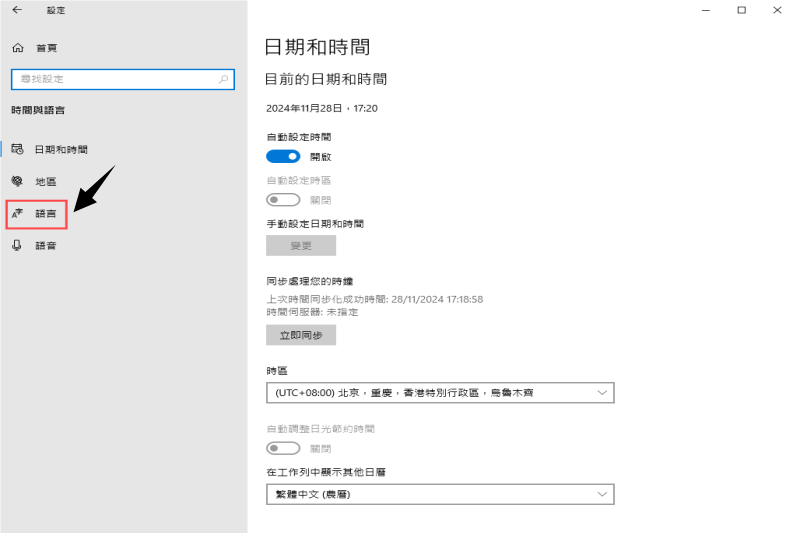
Task: Click the 語音 microphone icon
Action: 17,245
